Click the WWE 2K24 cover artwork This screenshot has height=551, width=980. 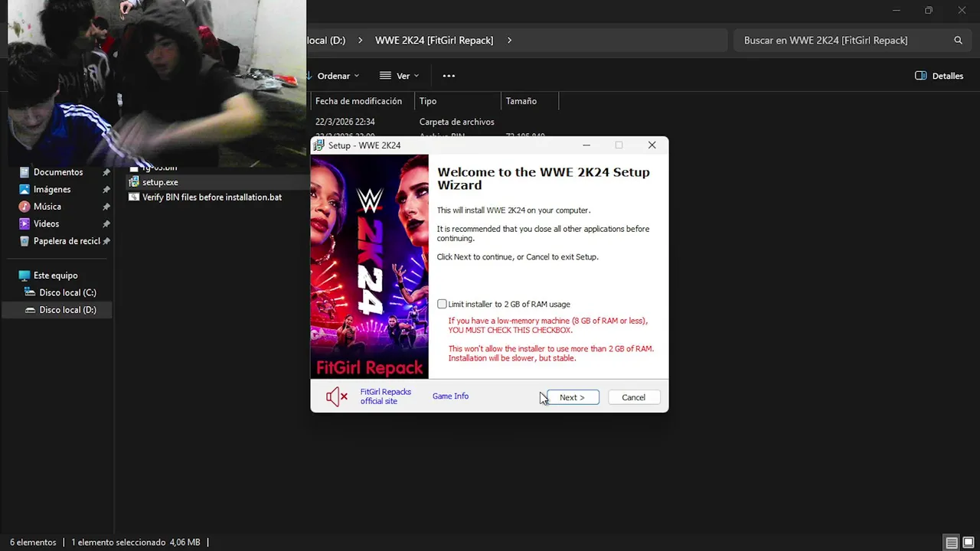point(369,266)
